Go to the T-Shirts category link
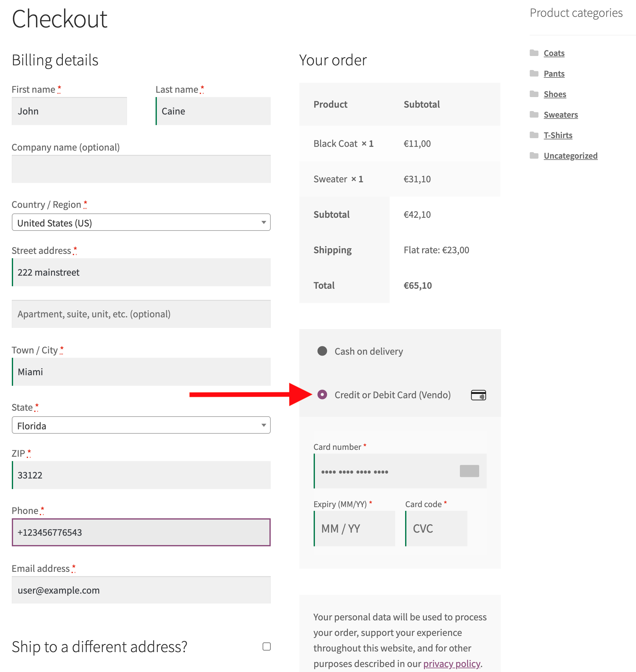636x672 pixels. [558, 135]
